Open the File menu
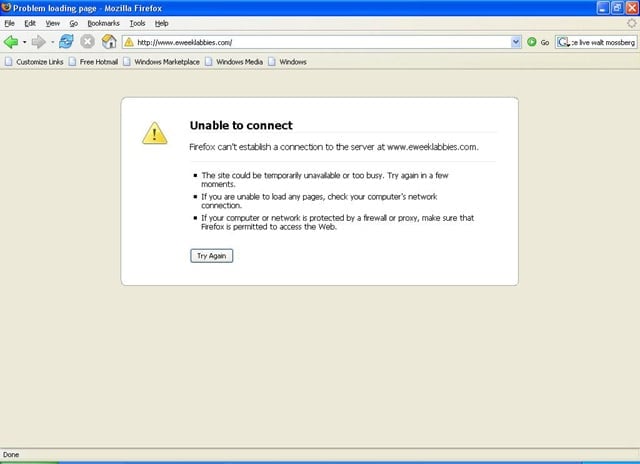Screen dimensions: 640x464 coord(9,23)
